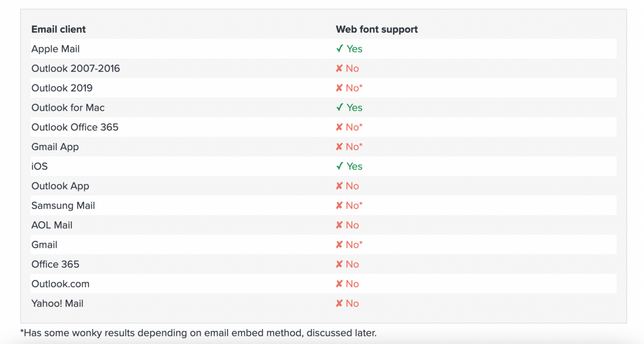The image size is (644, 344).
Task: Click red X icon for Outlook.com
Action: coord(339,284)
